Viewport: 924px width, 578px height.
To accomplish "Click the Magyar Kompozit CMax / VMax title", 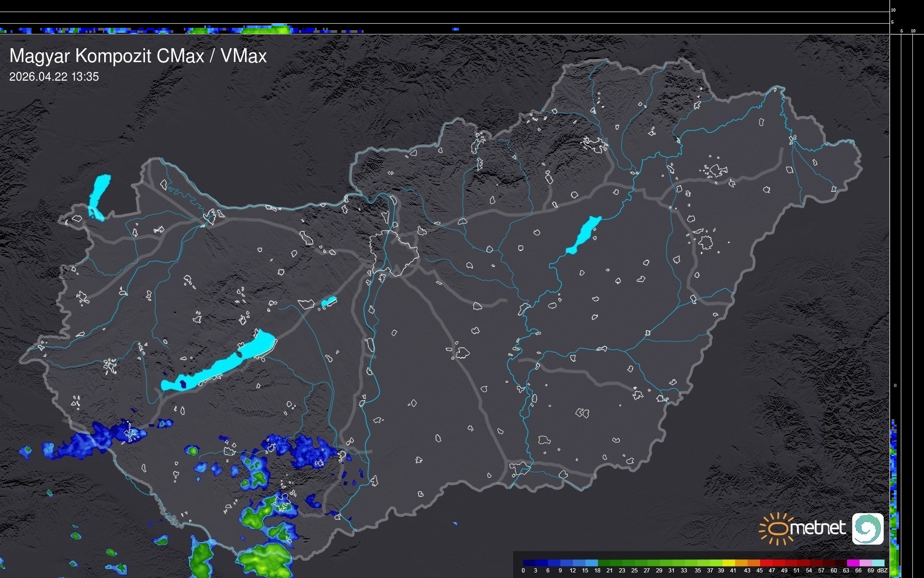I will 138,56.
